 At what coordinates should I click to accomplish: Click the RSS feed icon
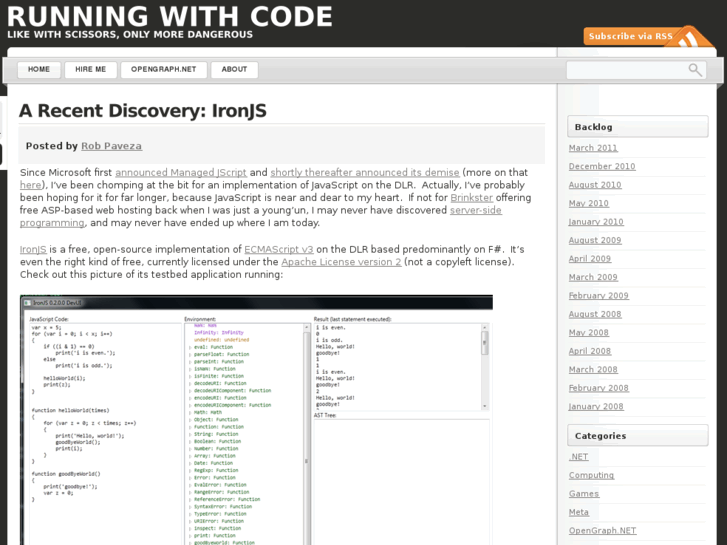pos(691,37)
